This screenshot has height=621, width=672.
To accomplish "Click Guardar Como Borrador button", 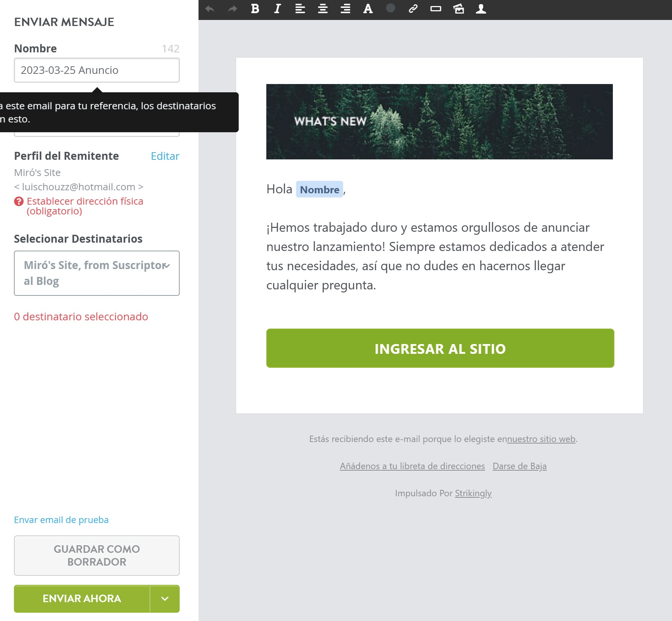I will point(97,555).
